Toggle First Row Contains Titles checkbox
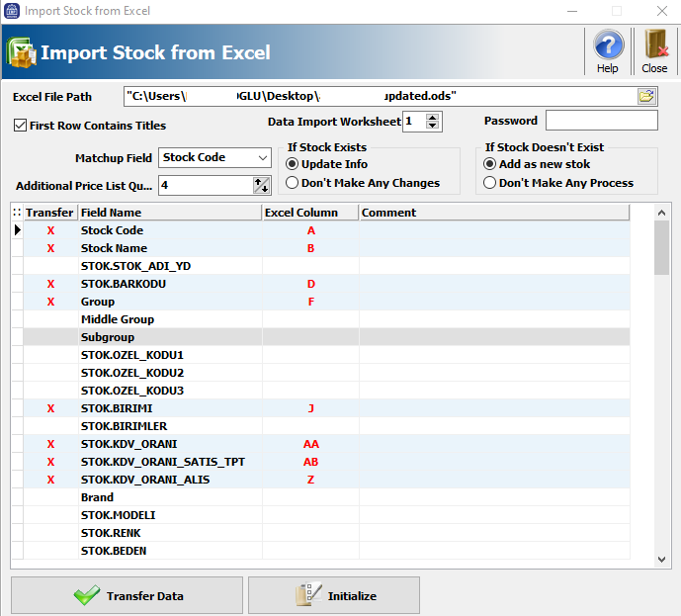Viewport: 681px width, 616px height. pos(20,126)
